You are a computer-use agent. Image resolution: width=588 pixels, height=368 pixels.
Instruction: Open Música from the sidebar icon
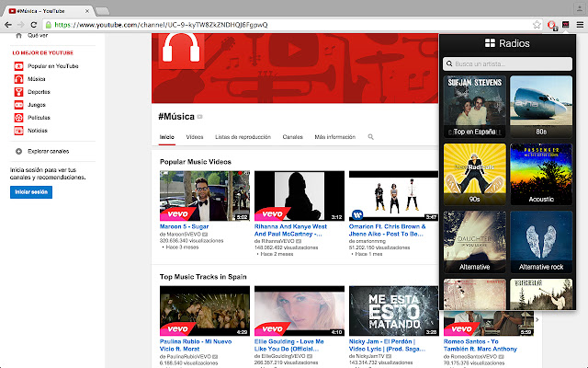(x=18, y=80)
